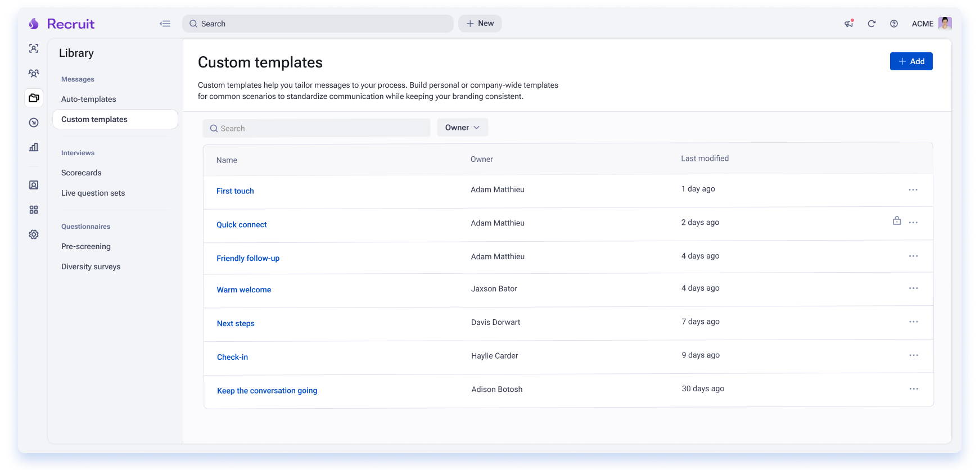This screenshot has height=470, width=980.
Task: Click the 7 days ago cell
Action: pyautogui.click(x=701, y=322)
